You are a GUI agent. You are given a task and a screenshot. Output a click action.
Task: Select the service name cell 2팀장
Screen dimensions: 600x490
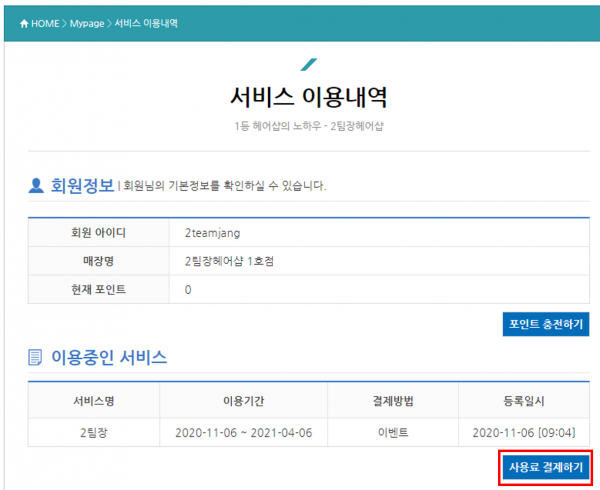94,433
